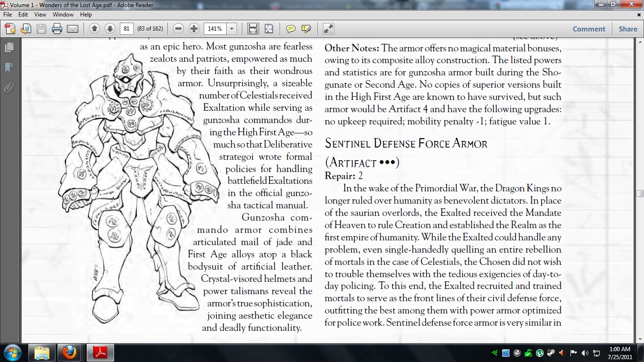Viewport: 644px width, 362px height.
Task: Open the Share pane
Action: pyautogui.click(x=628, y=29)
